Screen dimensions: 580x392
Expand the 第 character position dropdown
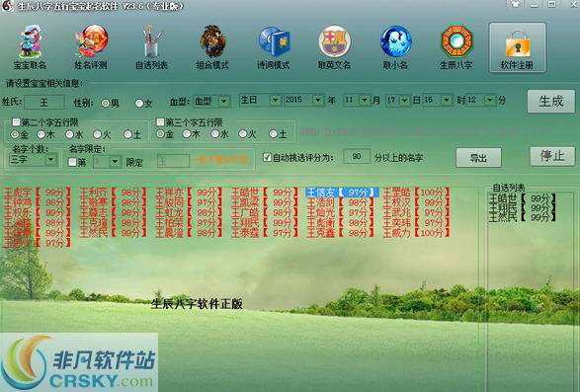point(115,162)
